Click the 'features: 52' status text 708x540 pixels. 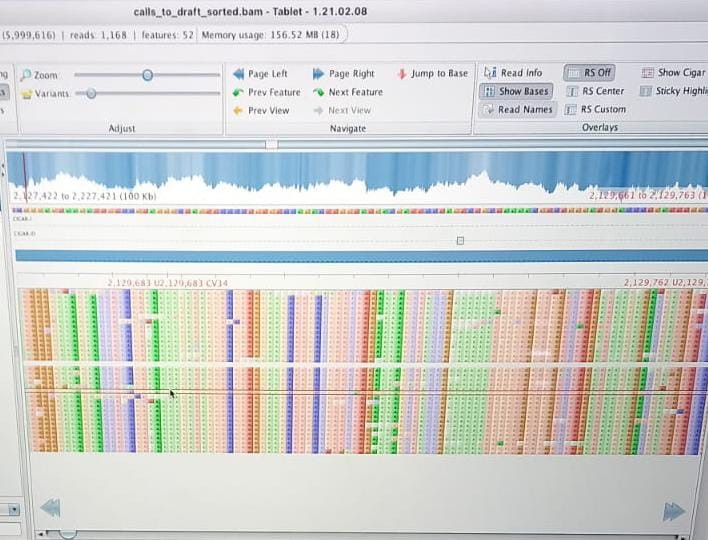pyautogui.click(x=168, y=35)
